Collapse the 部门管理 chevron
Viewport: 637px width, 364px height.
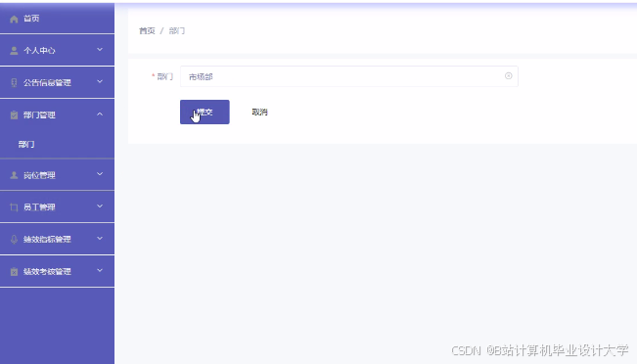click(x=100, y=114)
